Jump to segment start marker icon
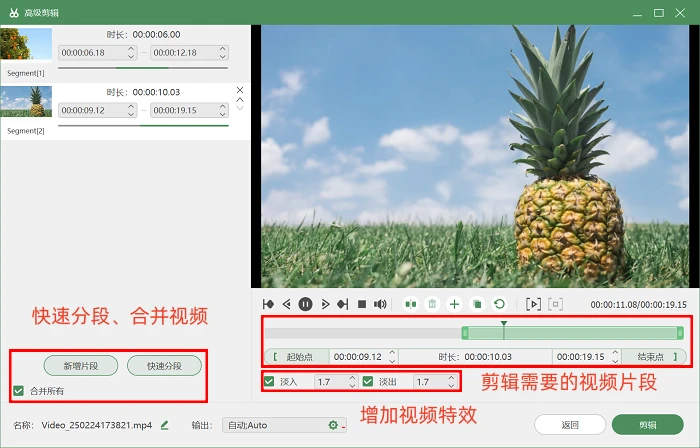 pos(268,304)
